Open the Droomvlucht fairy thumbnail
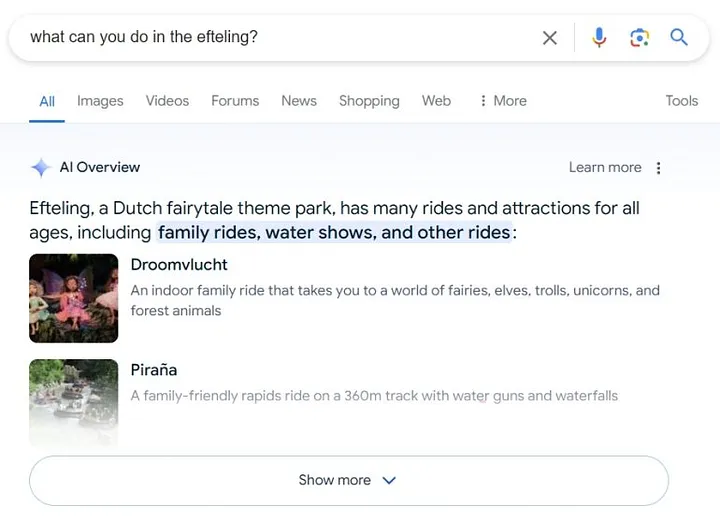The height and width of the screenshot is (523, 720). (73, 298)
